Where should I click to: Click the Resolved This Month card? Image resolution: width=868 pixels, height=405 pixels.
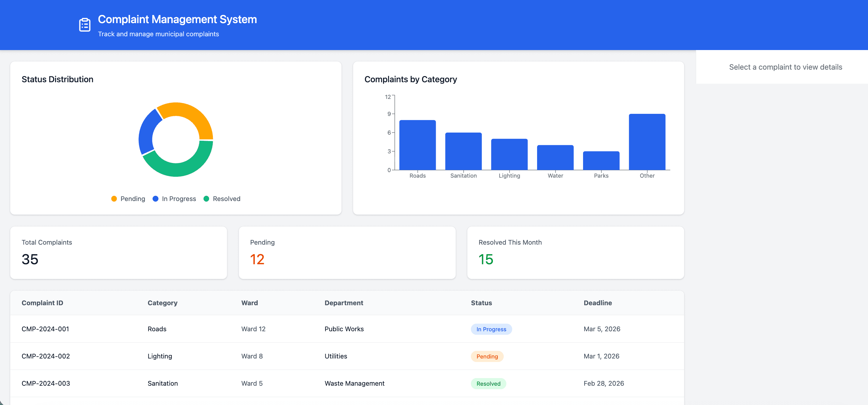point(575,253)
